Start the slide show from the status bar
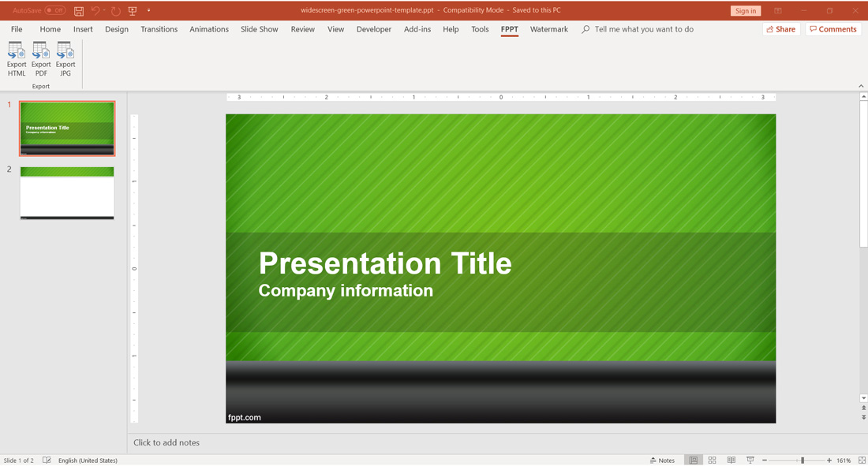868x466 pixels. click(x=750, y=460)
